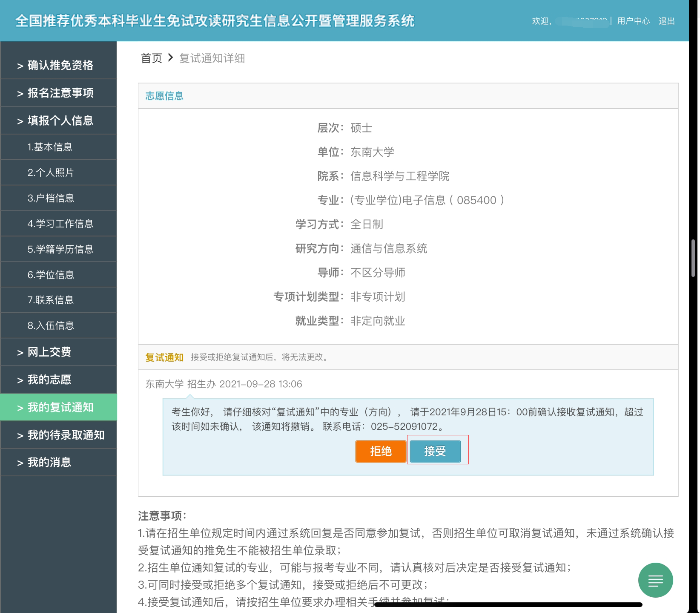Open 2.个人照片 sidebar item
This screenshot has height=613, width=700.
(x=51, y=173)
